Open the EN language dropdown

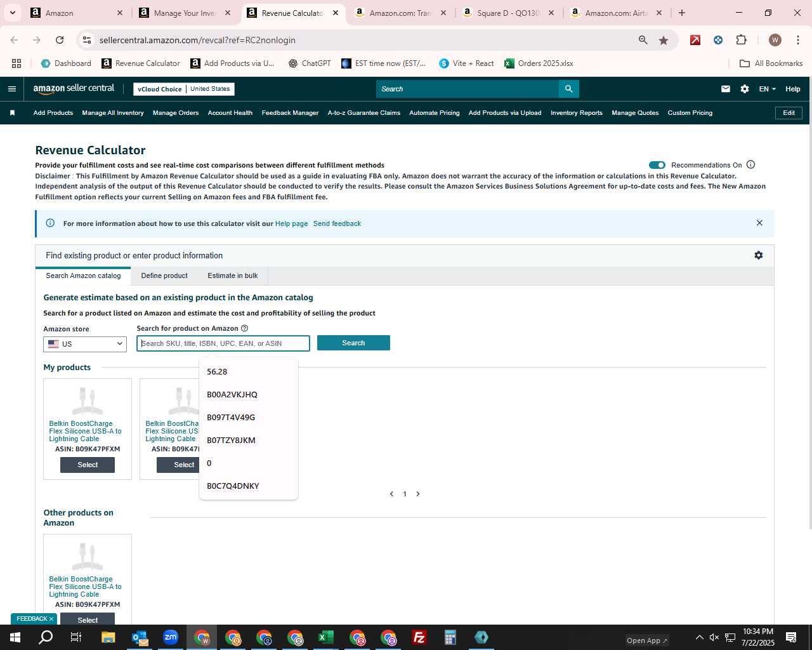click(x=767, y=89)
